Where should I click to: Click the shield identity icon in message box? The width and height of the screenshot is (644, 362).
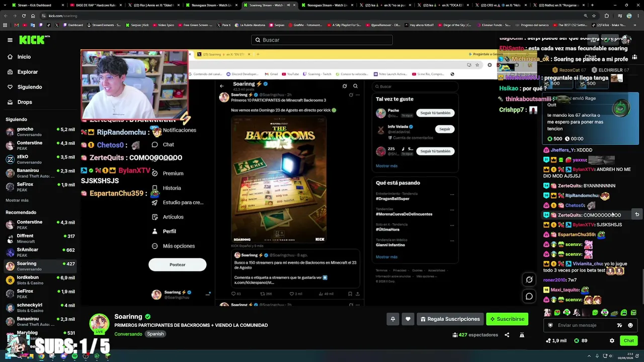tap(550, 325)
